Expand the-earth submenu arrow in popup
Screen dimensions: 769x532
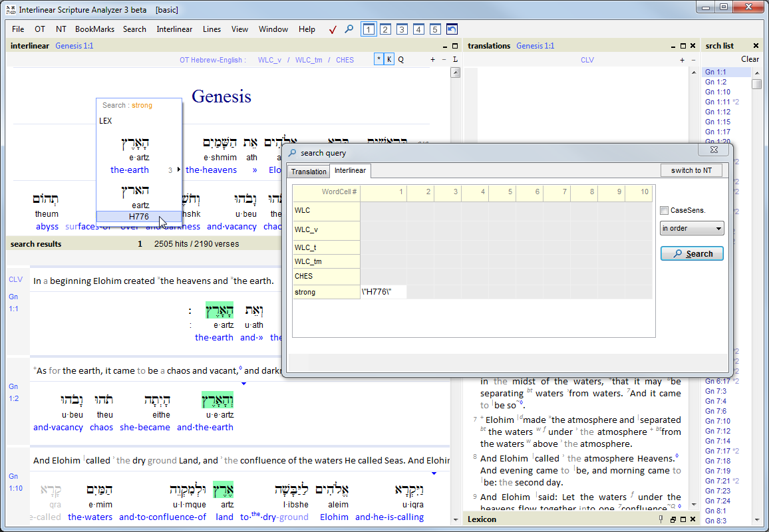178,170
